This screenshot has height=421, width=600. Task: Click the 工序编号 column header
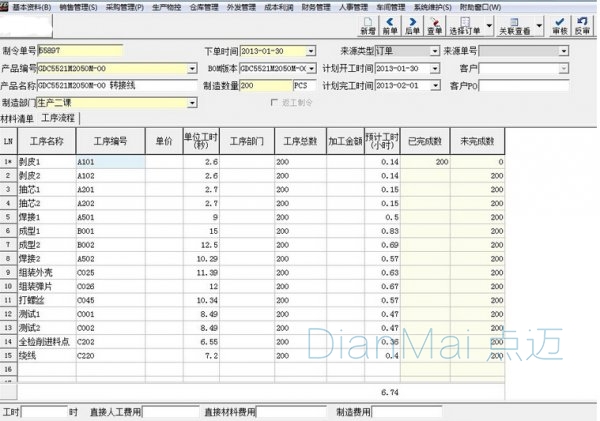click(x=111, y=141)
